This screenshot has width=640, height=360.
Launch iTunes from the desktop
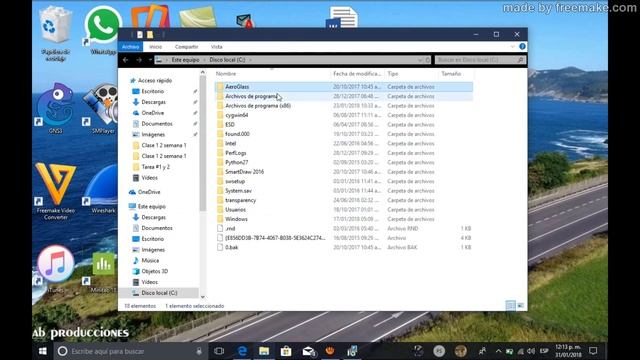tap(56, 268)
